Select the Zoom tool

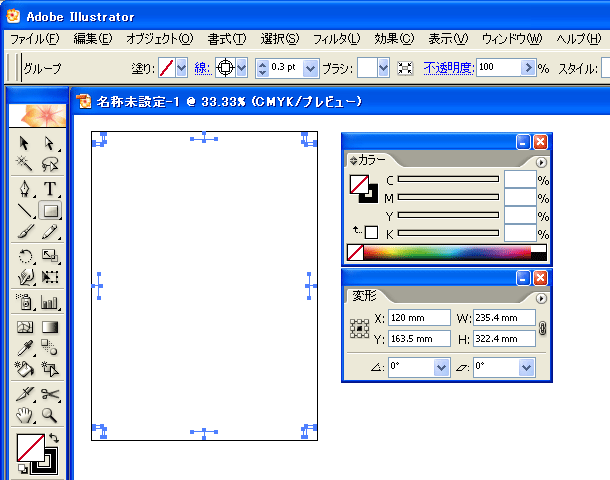pyautogui.click(x=50, y=415)
